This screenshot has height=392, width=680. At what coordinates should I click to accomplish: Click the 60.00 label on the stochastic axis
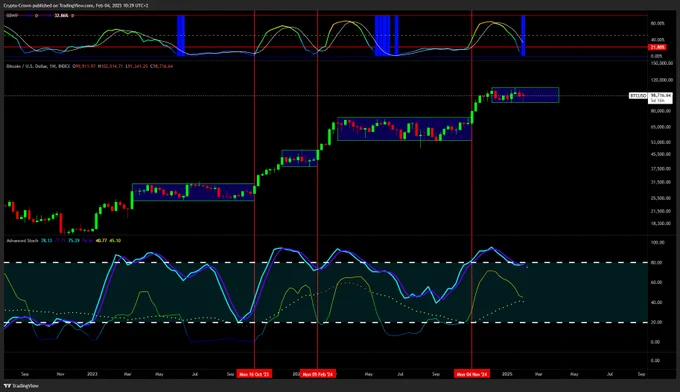click(x=657, y=282)
